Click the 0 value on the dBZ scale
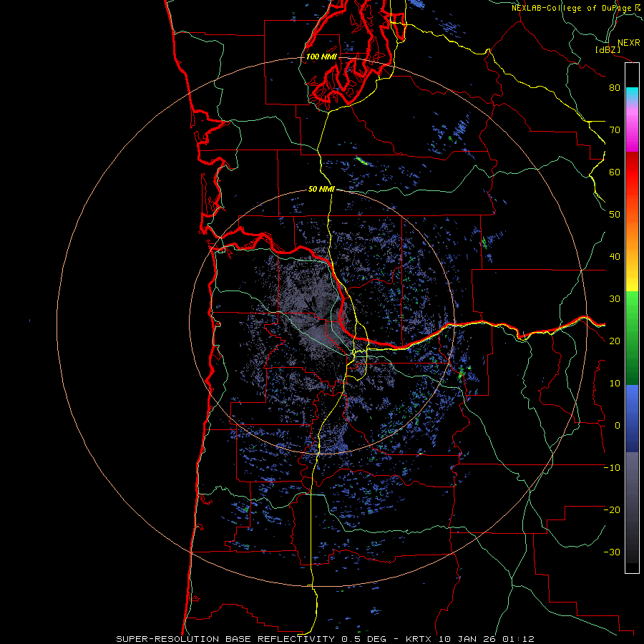 [x=618, y=426]
